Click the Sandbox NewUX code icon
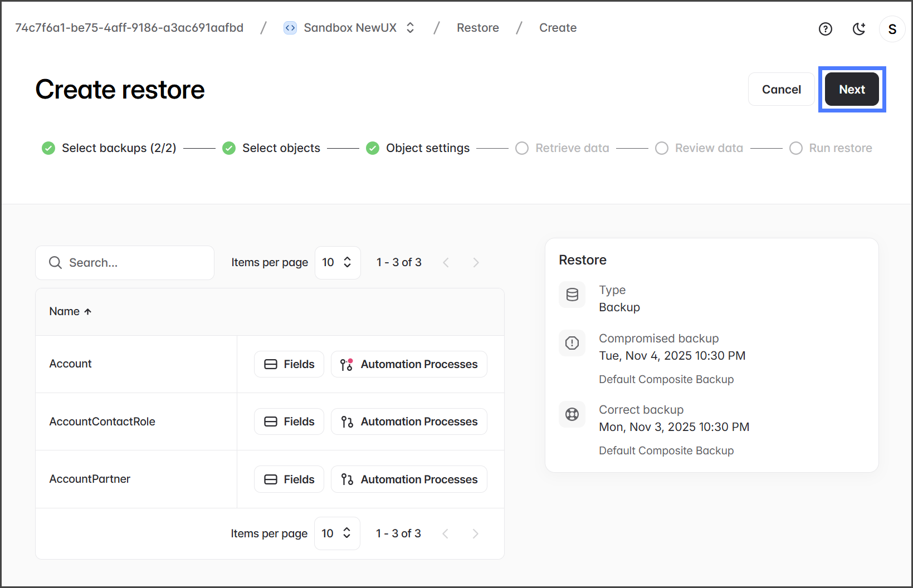Viewport: 913px width, 588px height. (290, 28)
